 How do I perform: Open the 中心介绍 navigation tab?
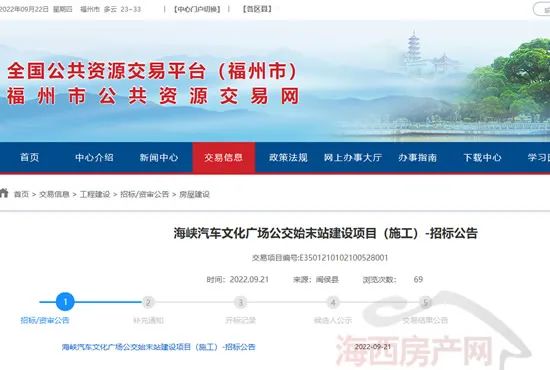pyautogui.click(x=94, y=157)
